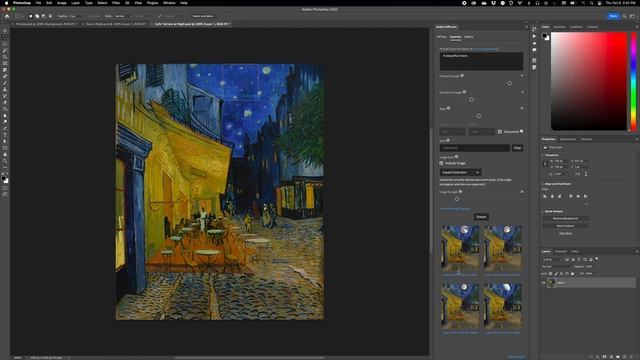Viewport: 640px width, 360px height.
Task: Click the Share button
Action: 613,16
